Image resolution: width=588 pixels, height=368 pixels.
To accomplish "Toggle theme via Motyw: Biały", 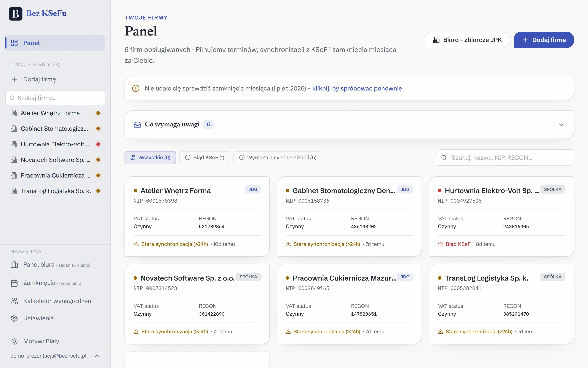I will click(x=55, y=341).
